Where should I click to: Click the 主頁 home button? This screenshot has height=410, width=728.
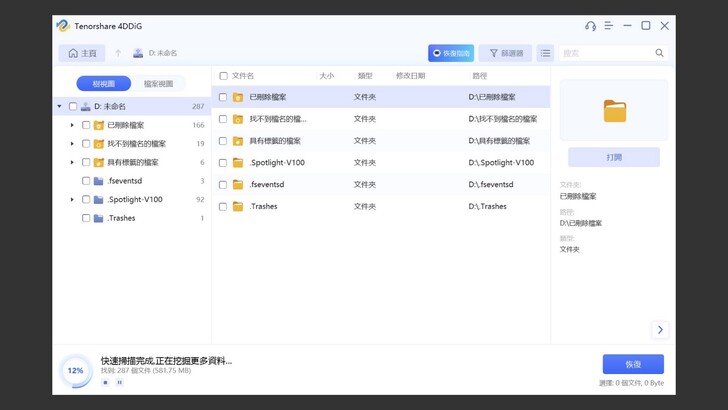click(x=82, y=53)
